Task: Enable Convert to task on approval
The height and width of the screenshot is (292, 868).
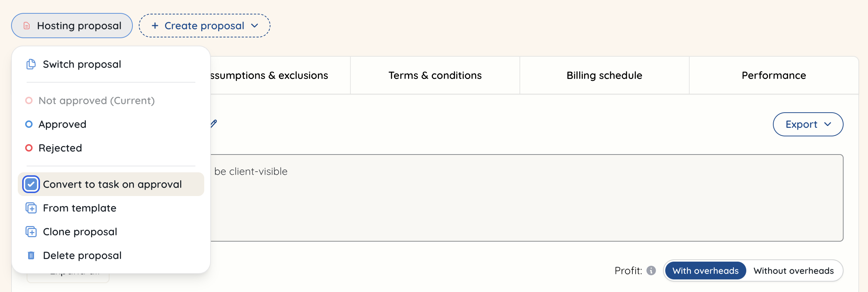Action: tap(31, 184)
